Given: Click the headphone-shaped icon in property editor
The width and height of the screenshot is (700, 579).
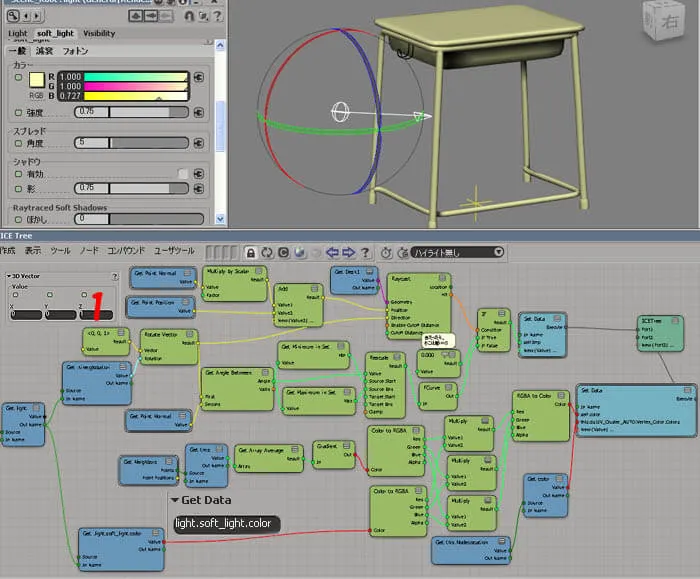Looking at the screenshot, I should [x=189, y=16].
